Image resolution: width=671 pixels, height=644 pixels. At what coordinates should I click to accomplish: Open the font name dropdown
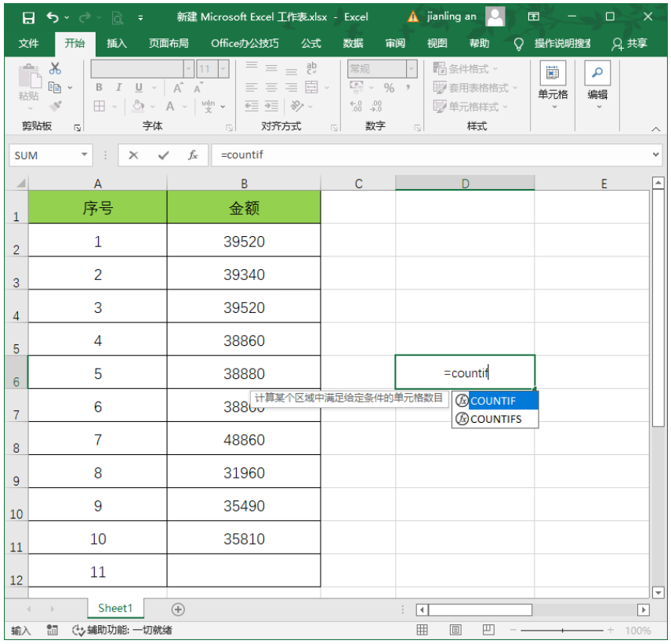pos(188,69)
